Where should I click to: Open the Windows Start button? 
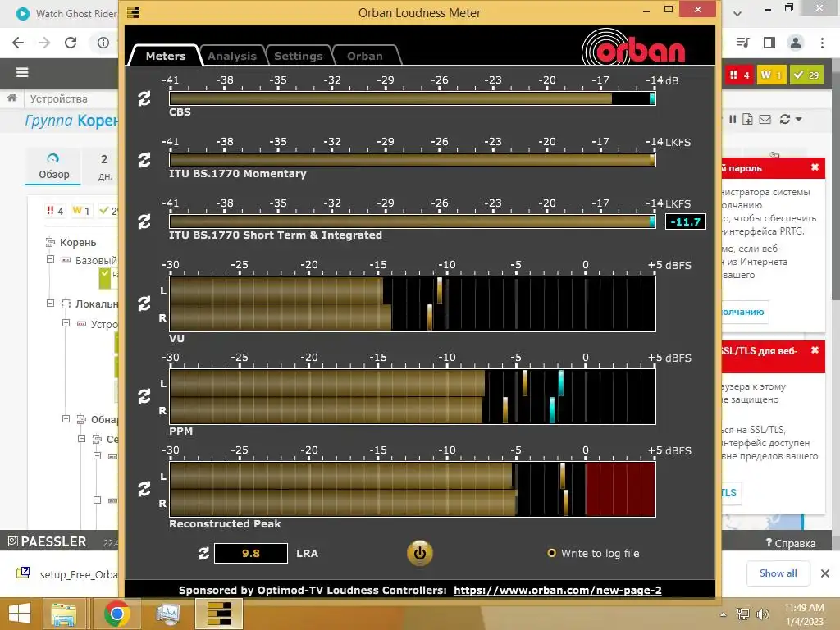click(x=20, y=614)
